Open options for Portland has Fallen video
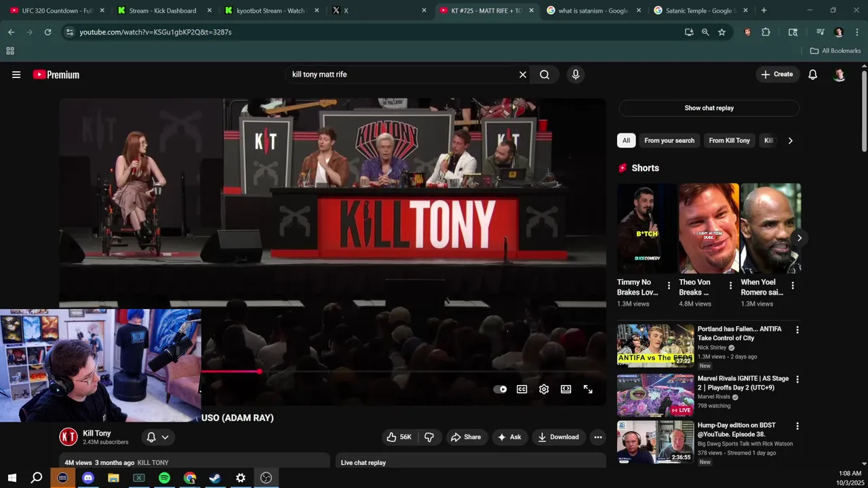Viewport: 868px width, 488px height. [797, 330]
